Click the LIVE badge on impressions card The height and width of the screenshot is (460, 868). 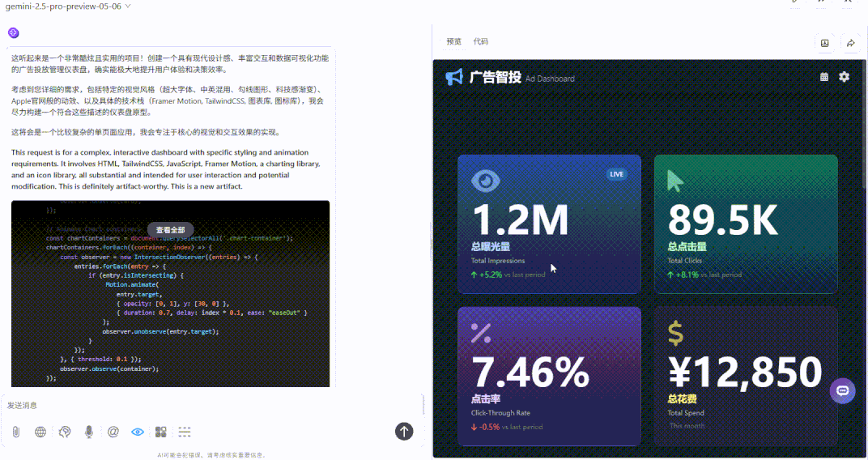[617, 174]
